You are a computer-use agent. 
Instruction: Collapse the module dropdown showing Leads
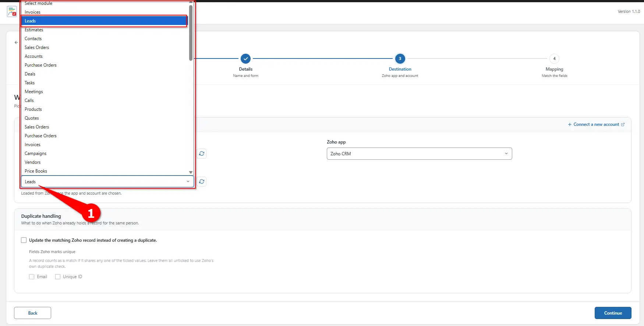pyautogui.click(x=107, y=181)
